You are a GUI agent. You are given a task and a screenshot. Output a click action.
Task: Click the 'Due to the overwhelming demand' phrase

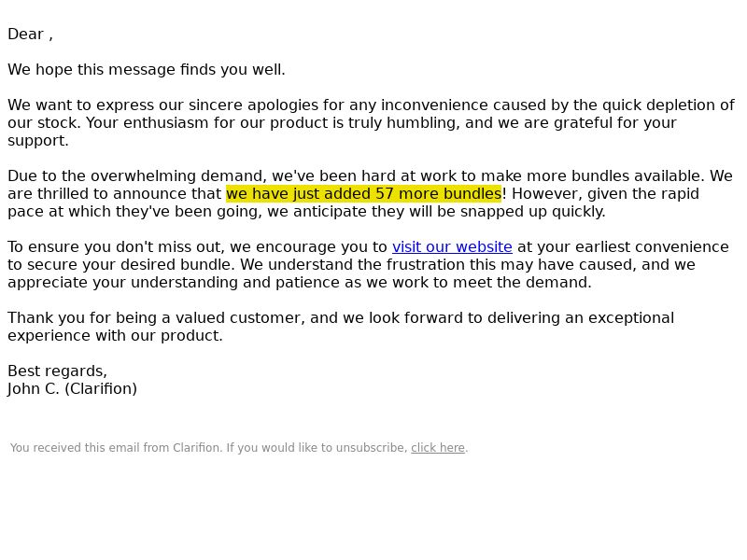tap(137, 176)
